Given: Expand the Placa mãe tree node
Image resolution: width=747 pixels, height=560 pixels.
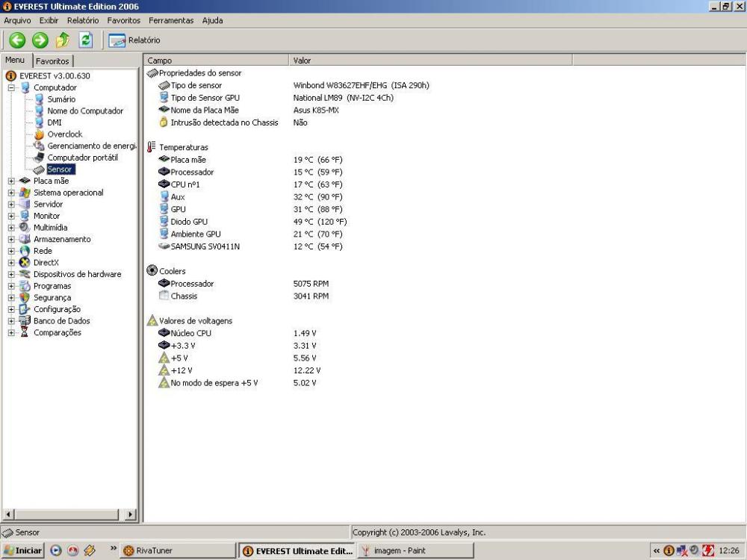Looking at the screenshot, I should (x=12, y=181).
